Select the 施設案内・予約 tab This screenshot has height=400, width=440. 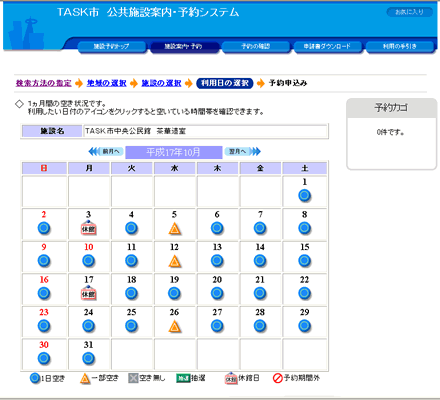tap(184, 47)
